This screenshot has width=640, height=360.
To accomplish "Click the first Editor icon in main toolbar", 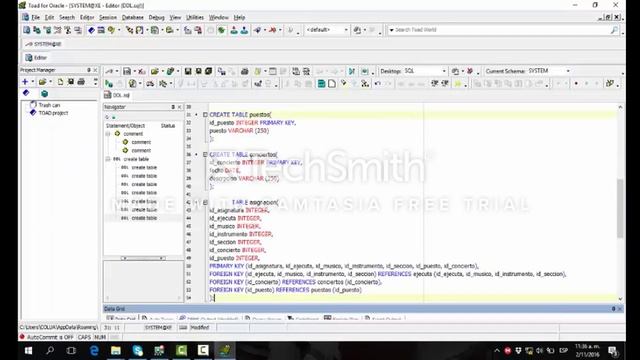I will [x=27, y=30].
